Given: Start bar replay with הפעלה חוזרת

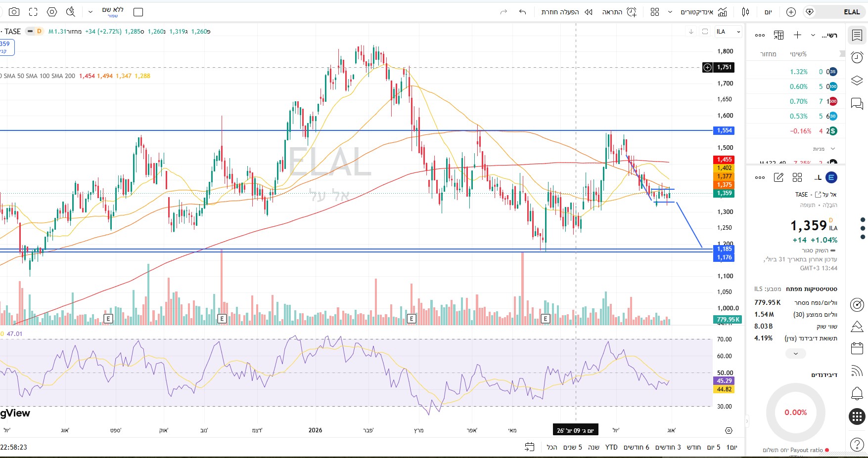Looking at the screenshot, I should pos(567,12).
